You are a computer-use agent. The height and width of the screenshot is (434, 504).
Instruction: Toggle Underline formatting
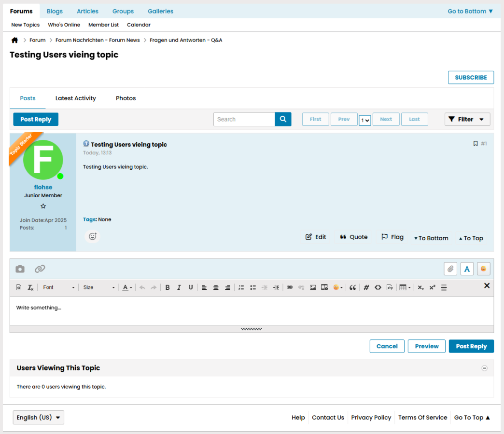coord(191,287)
